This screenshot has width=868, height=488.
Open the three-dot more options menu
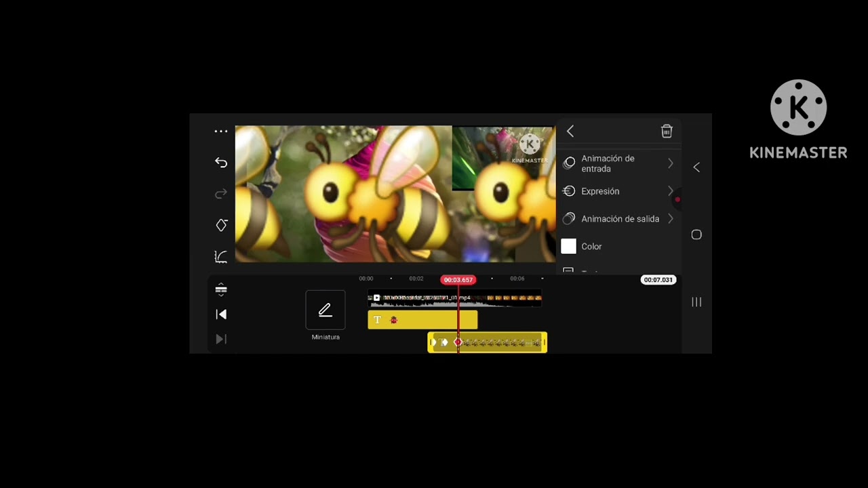(x=221, y=131)
